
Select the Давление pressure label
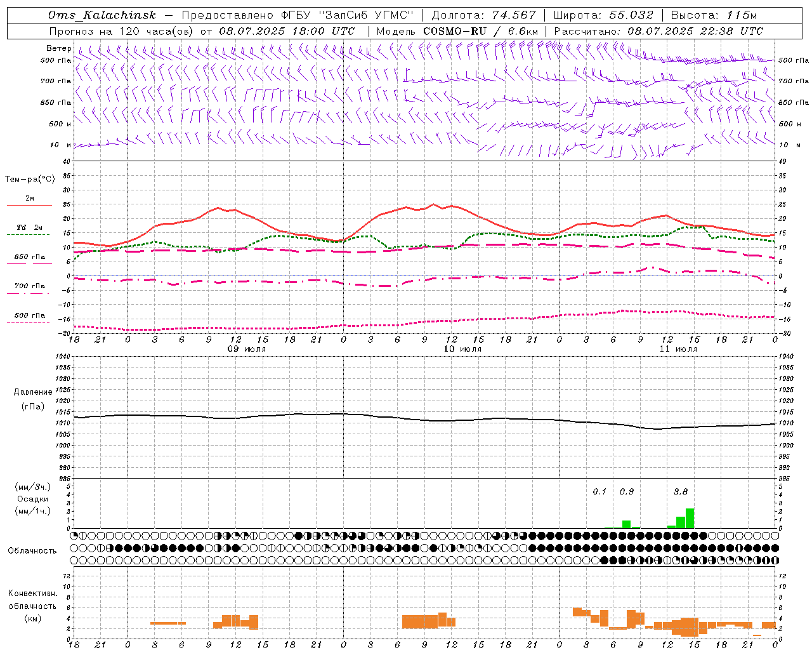click(32, 392)
